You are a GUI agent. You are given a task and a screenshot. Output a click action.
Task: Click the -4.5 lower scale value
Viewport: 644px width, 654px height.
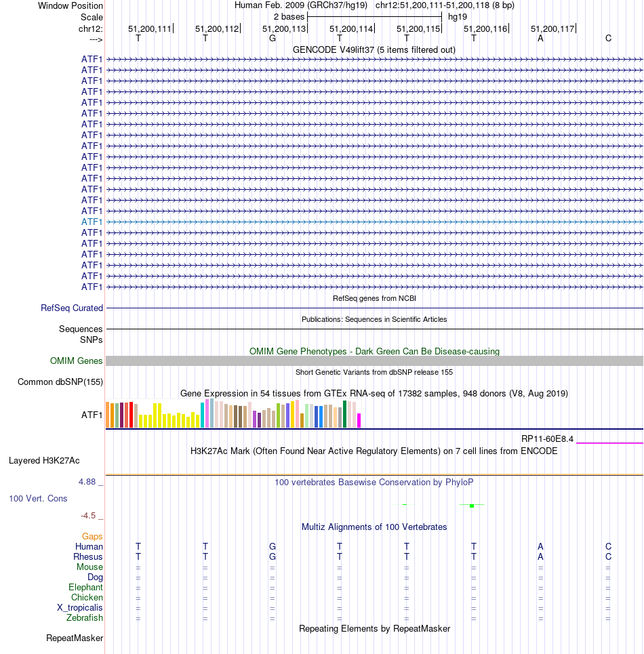pos(88,516)
